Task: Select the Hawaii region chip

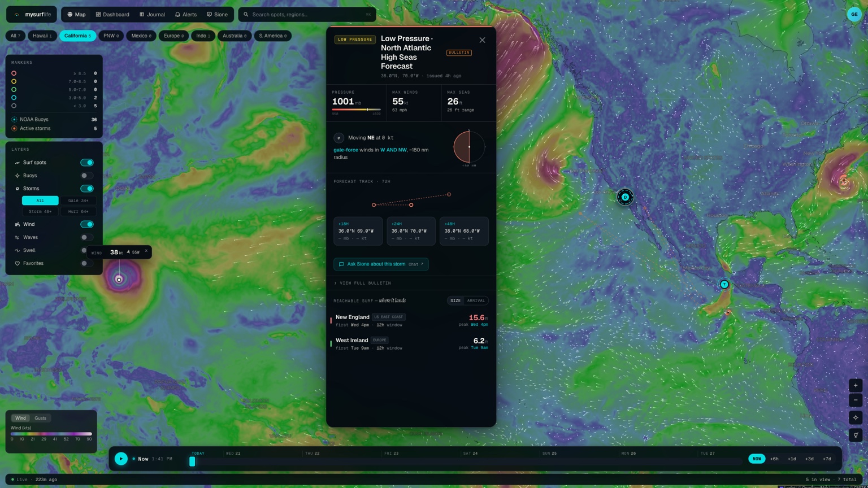Action: pos(42,36)
